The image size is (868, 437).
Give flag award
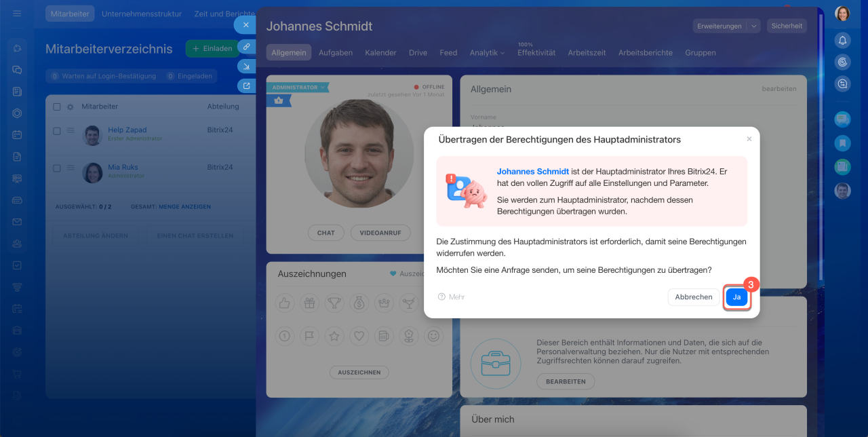(x=309, y=335)
